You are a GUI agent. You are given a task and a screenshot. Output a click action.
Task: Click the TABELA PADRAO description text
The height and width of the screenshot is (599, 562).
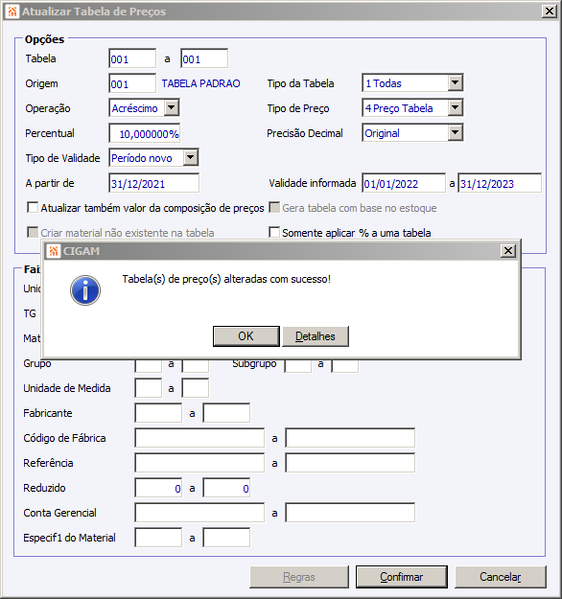coord(201,83)
